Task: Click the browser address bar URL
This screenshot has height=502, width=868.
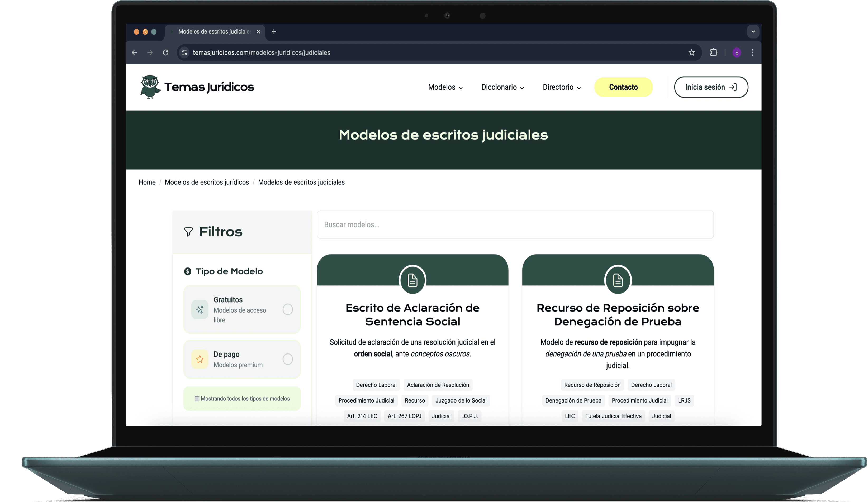Action: (262, 53)
